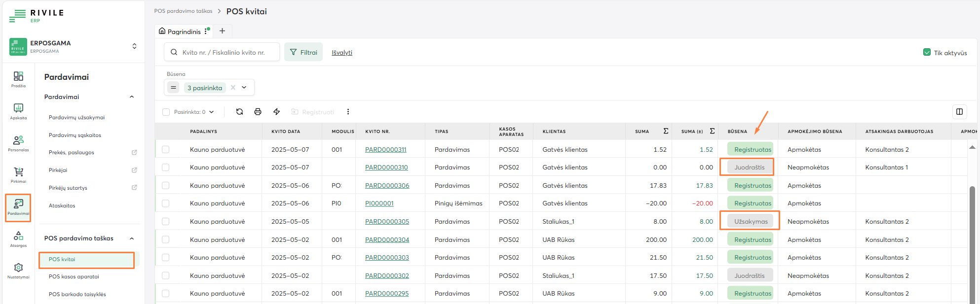Open POS kasos aparatai menu item
The width and height of the screenshot is (980, 304).
click(74, 276)
